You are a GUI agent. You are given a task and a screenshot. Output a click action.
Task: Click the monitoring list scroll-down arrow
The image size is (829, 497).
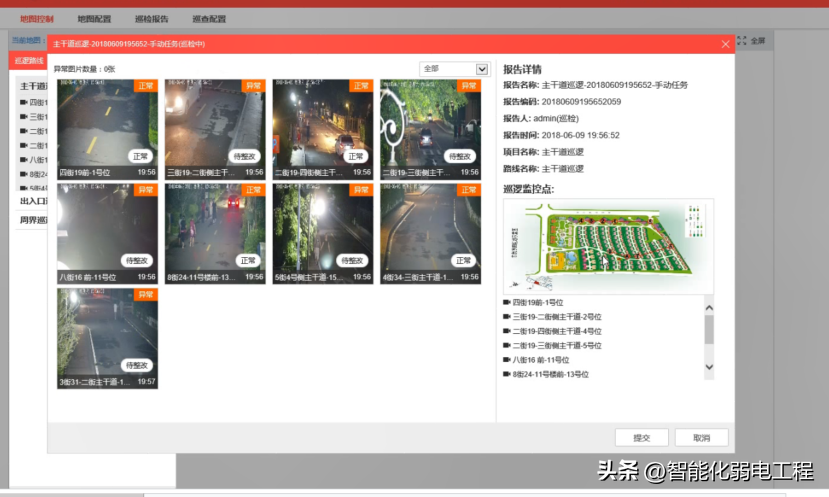coord(709,368)
